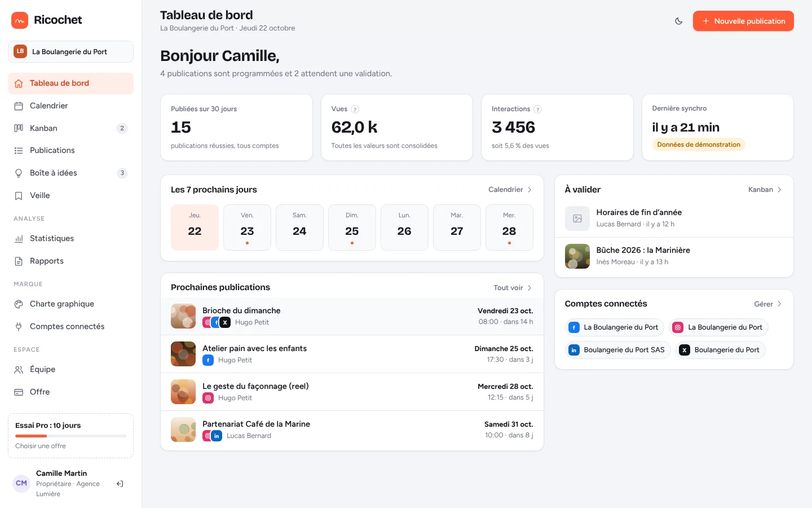Select day Ven. 23 in the week strip
812x508 pixels.
[x=247, y=227]
